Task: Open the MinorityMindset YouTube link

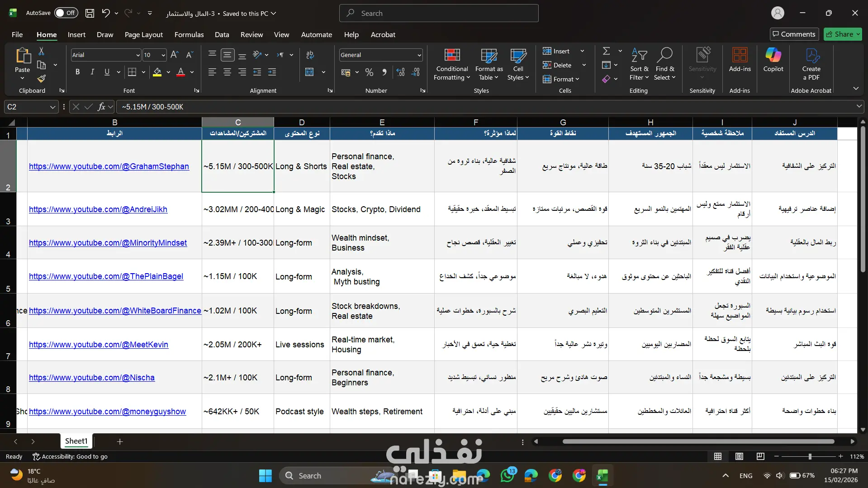Action: coord(108,242)
